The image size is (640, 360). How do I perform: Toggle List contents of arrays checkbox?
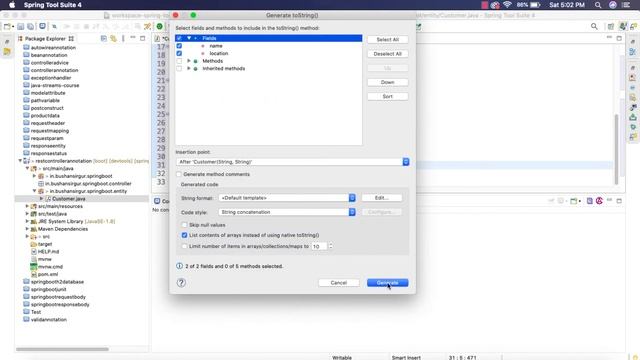[x=184, y=235]
